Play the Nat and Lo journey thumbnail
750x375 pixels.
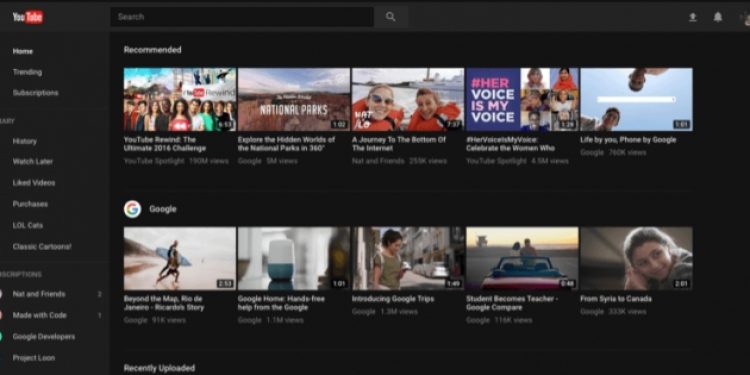tap(408, 99)
